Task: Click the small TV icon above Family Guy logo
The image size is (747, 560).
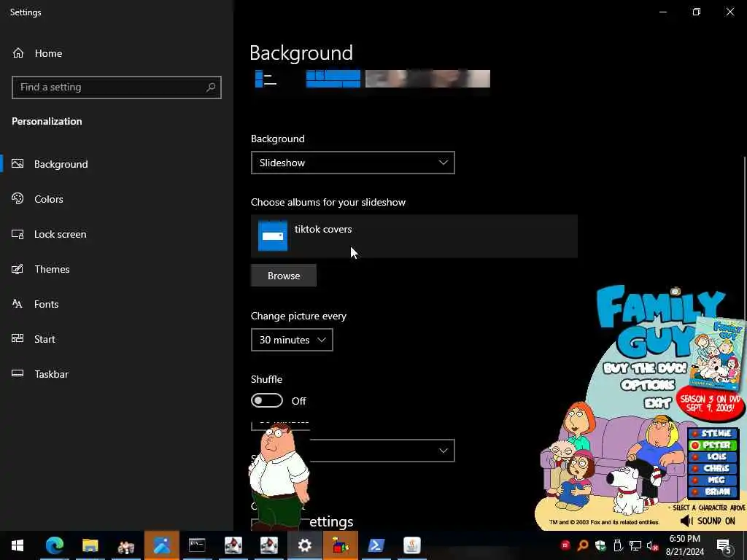Action: point(676,290)
